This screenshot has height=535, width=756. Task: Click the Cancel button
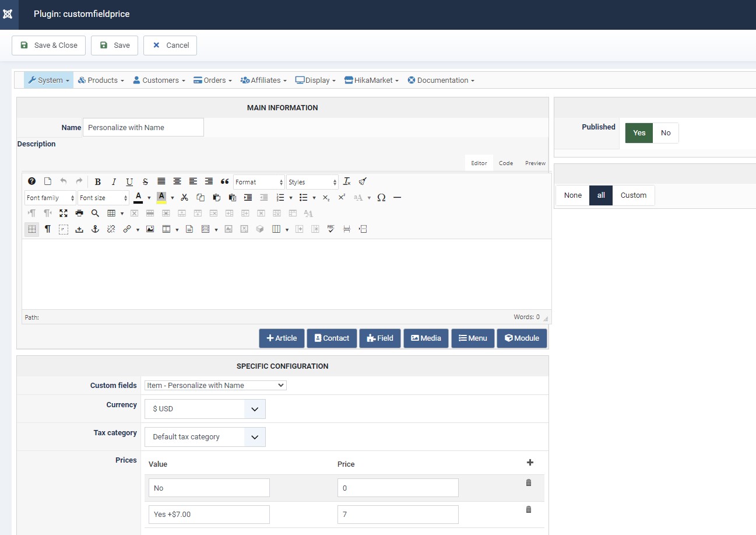point(170,46)
